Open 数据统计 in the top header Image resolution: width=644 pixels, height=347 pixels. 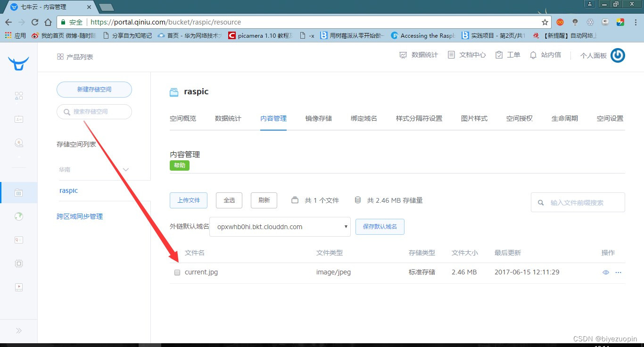419,55
